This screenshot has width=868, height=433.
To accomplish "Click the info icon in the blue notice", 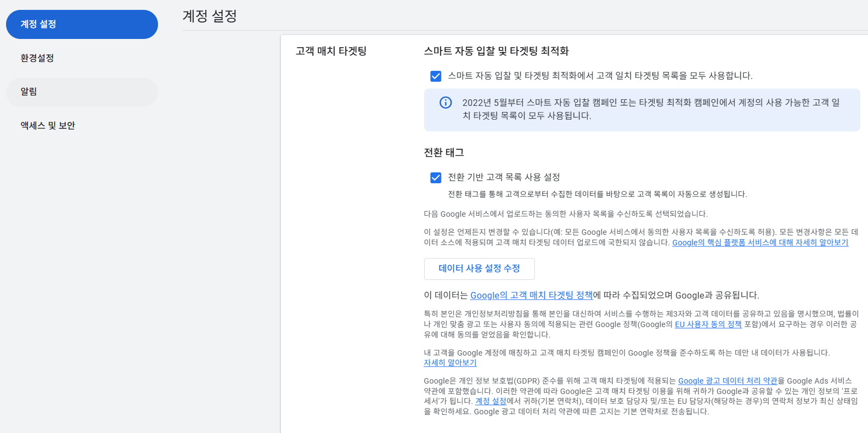I will pyautogui.click(x=446, y=103).
